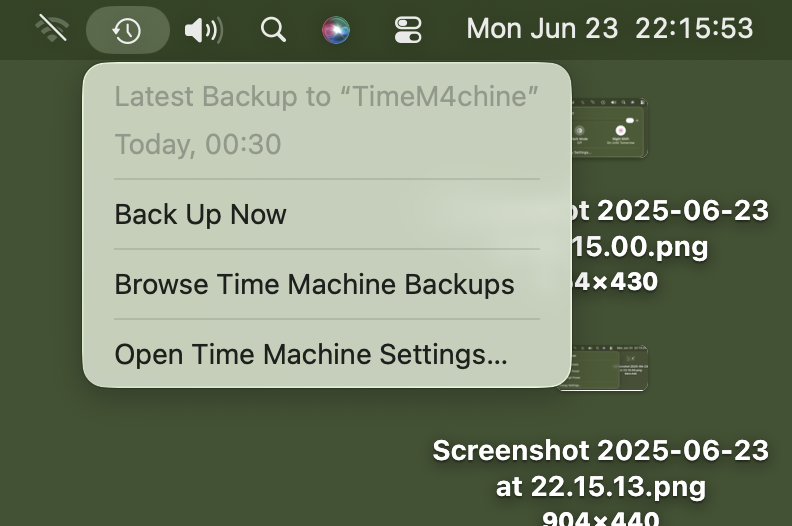The height and width of the screenshot is (526, 792).
Task: Open the Sound volume menu
Action: 203,30
